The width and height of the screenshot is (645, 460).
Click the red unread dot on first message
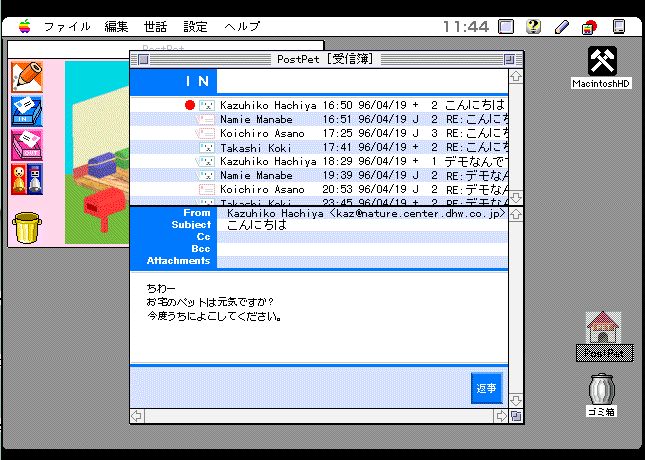190,105
